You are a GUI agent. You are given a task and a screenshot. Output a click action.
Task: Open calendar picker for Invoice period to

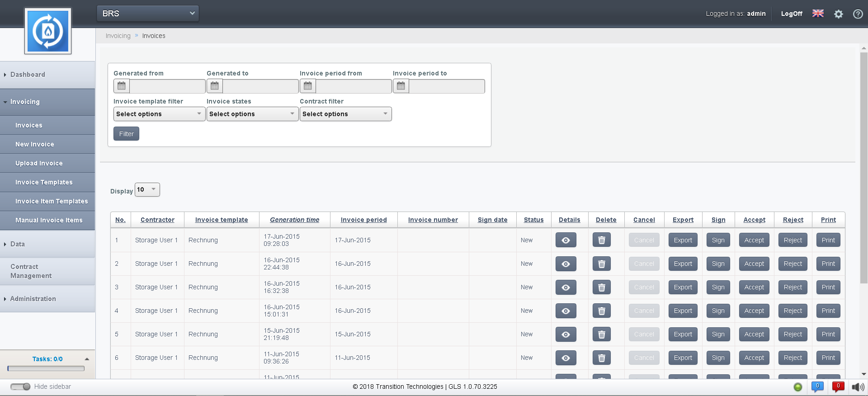pyautogui.click(x=401, y=86)
